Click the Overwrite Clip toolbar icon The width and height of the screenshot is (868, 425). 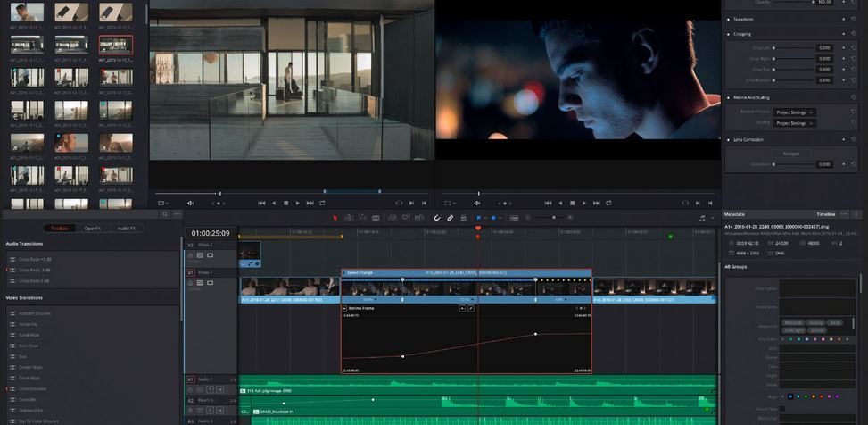[x=406, y=218]
